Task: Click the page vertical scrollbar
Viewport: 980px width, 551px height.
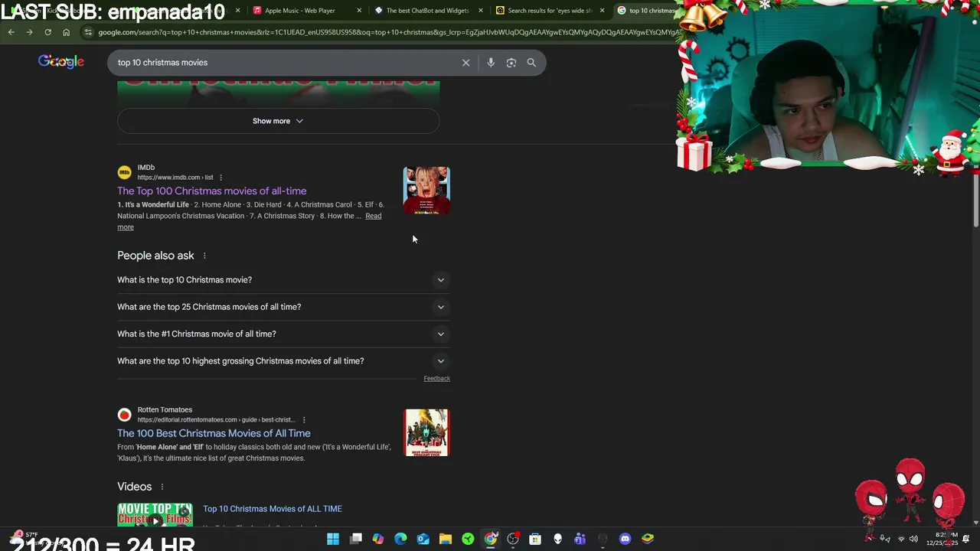Action: coord(976,201)
